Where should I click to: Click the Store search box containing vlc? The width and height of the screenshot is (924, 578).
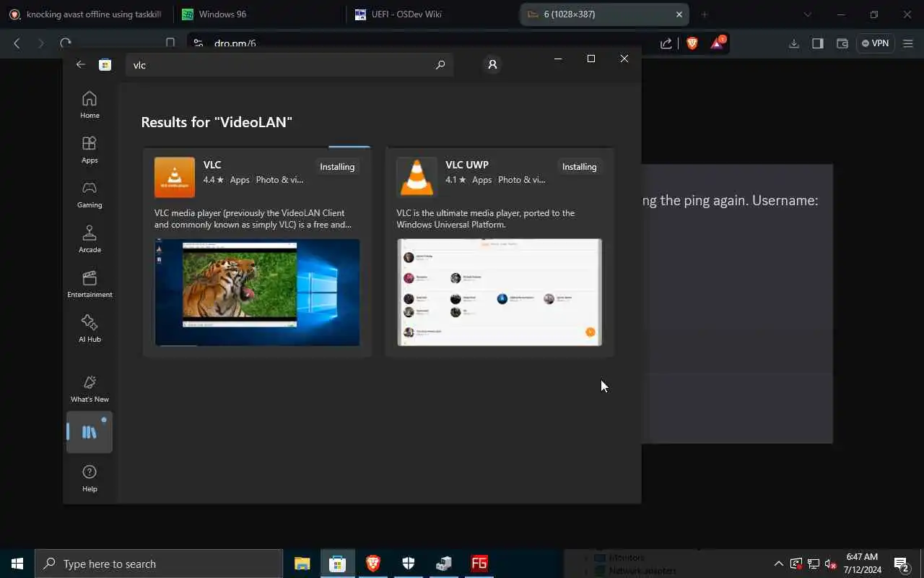click(x=289, y=65)
